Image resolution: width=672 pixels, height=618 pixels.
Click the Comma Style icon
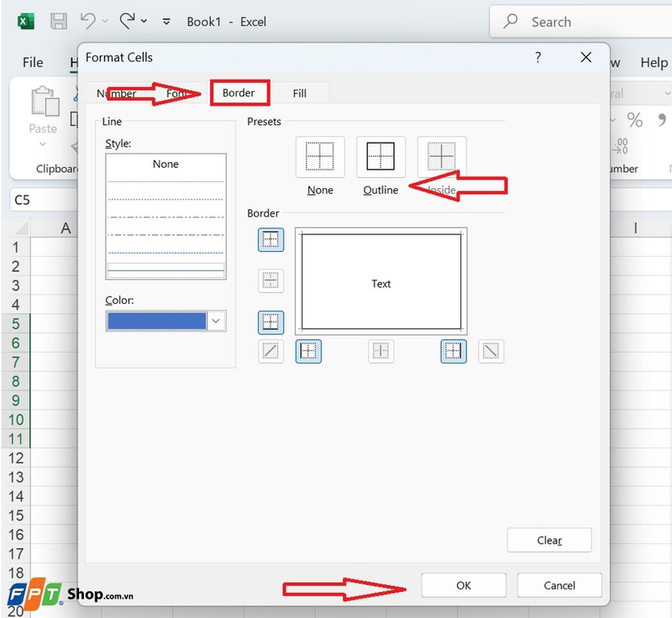pos(662,120)
